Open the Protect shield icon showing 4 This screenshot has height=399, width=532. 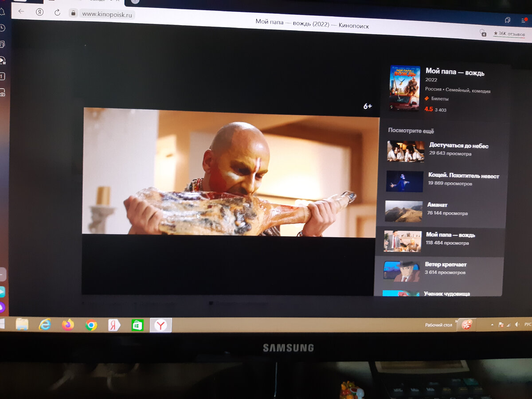tap(483, 32)
